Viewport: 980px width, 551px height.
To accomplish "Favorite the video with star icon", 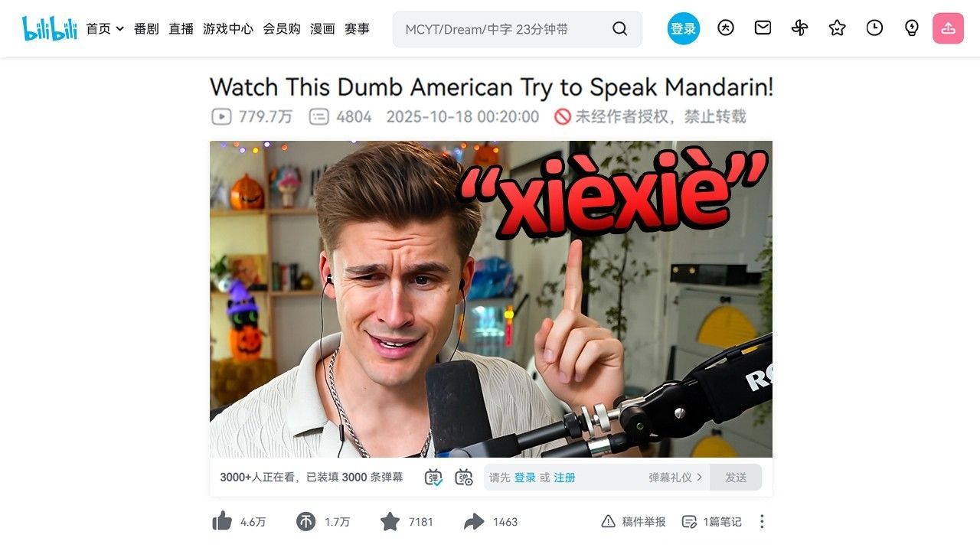I will 390,521.
